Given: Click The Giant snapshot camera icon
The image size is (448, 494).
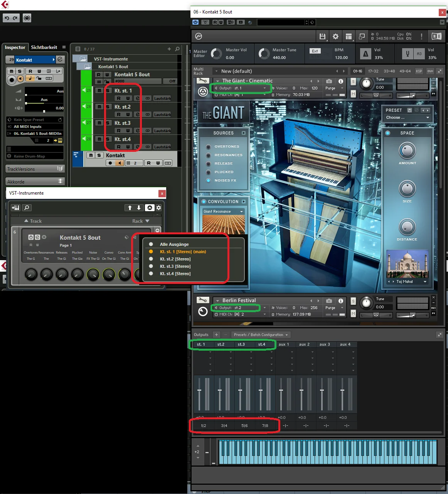Looking at the screenshot, I should pyautogui.click(x=329, y=81).
